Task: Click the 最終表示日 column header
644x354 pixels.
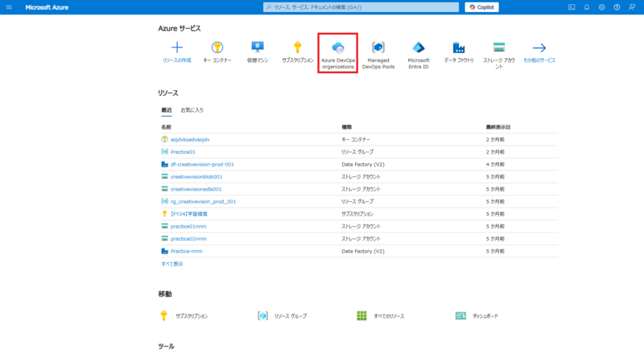Action: click(x=498, y=127)
